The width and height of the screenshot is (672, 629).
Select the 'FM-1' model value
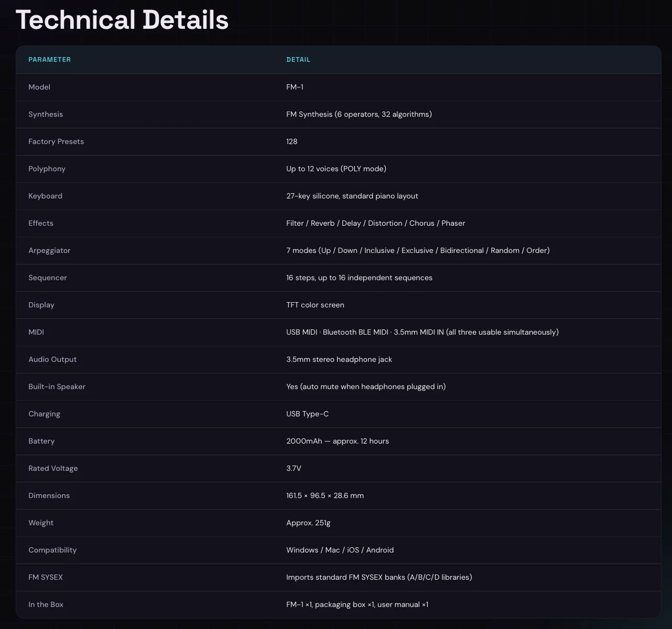coord(295,87)
